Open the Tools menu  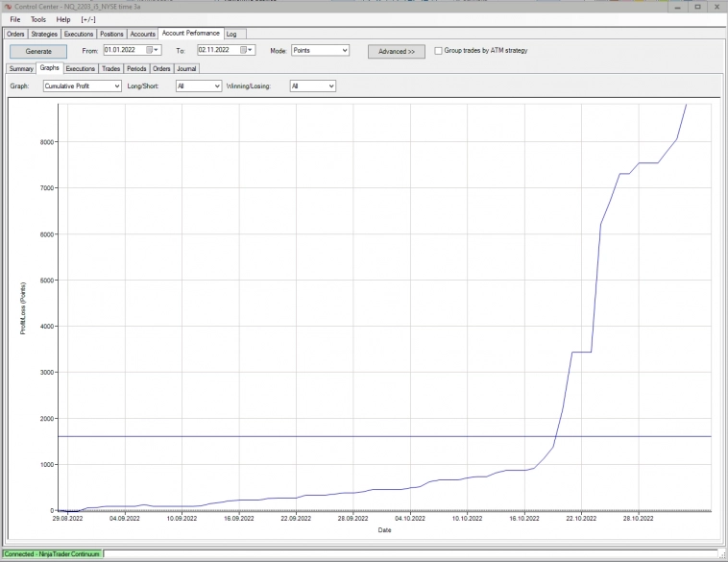click(x=38, y=19)
